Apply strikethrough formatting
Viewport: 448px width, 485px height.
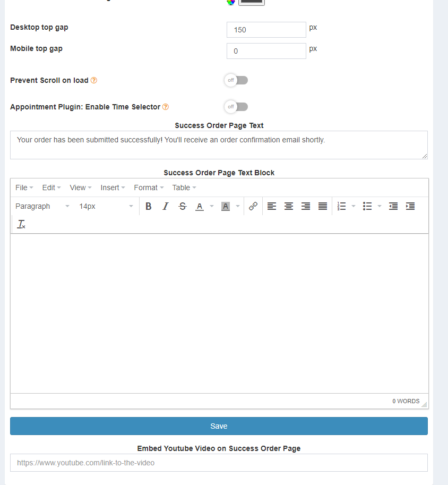[183, 206]
